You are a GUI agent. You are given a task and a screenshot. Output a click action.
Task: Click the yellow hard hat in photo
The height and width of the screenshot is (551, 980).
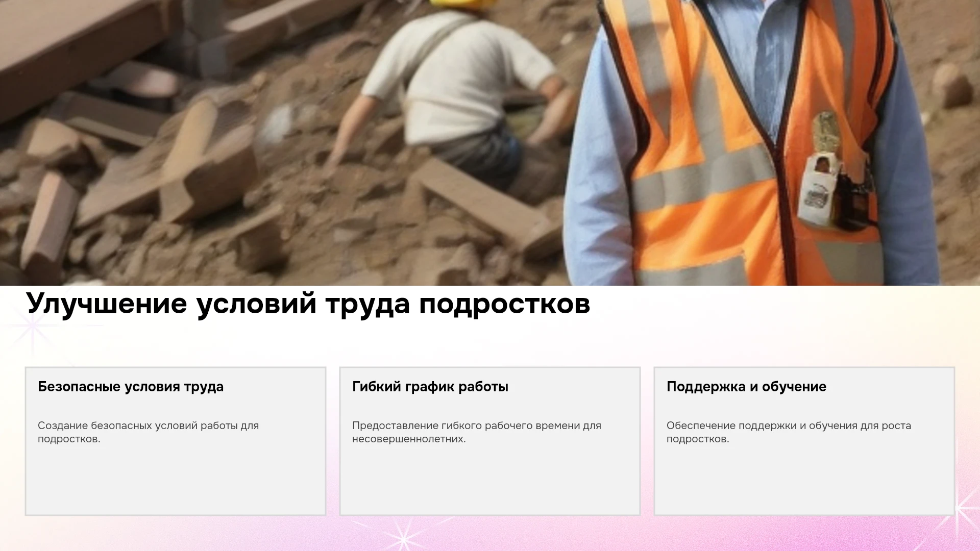coord(462,4)
